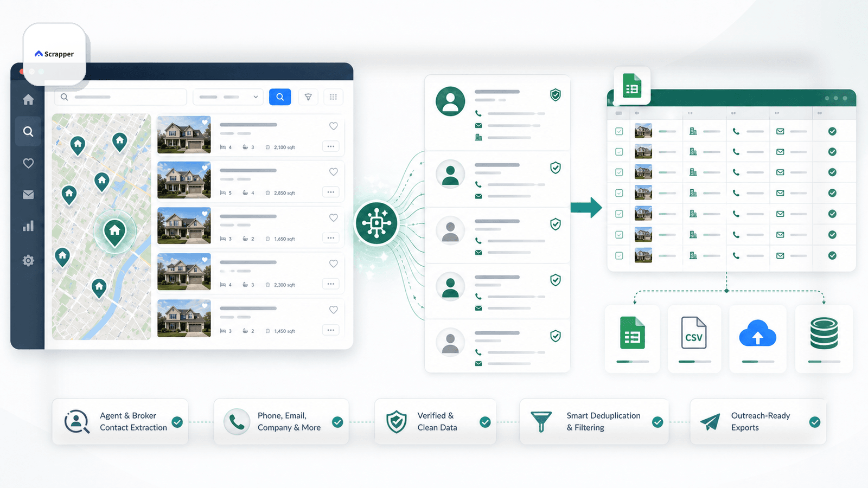This screenshot has width=868, height=488.
Task: Click the Google Sheets export tile icon
Action: point(632,332)
